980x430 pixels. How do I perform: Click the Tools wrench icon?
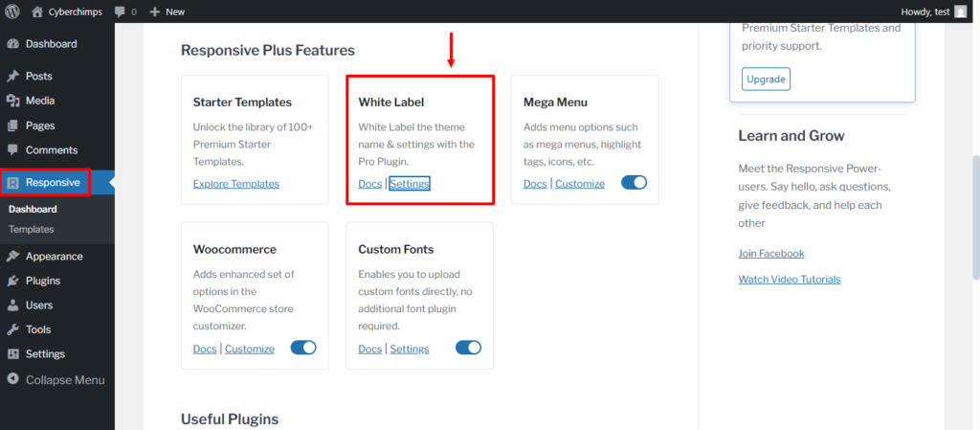tap(12, 329)
